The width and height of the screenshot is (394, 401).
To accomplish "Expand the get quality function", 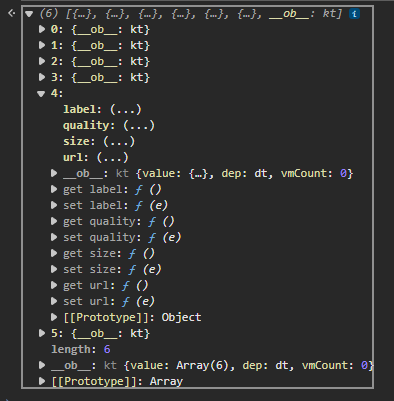I will [x=54, y=221].
